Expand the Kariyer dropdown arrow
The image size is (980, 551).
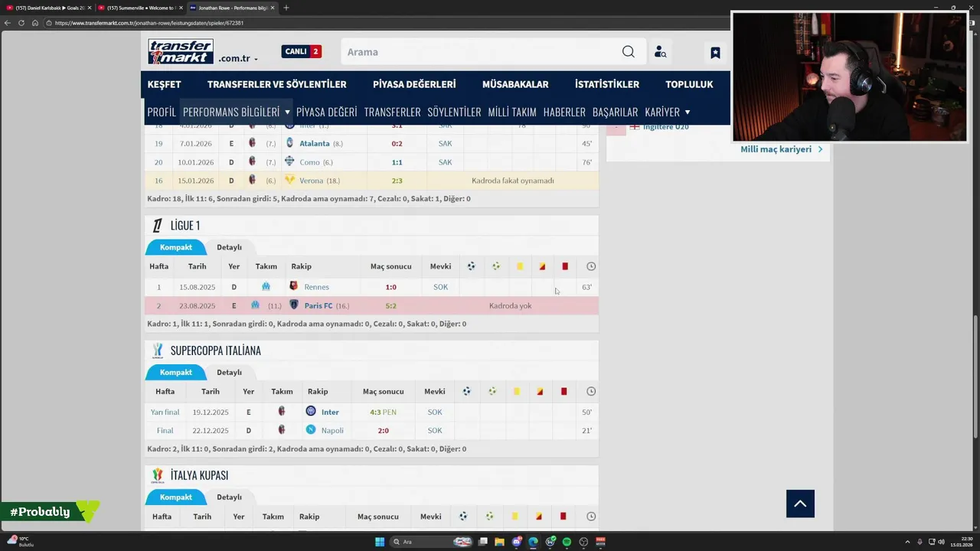click(687, 112)
